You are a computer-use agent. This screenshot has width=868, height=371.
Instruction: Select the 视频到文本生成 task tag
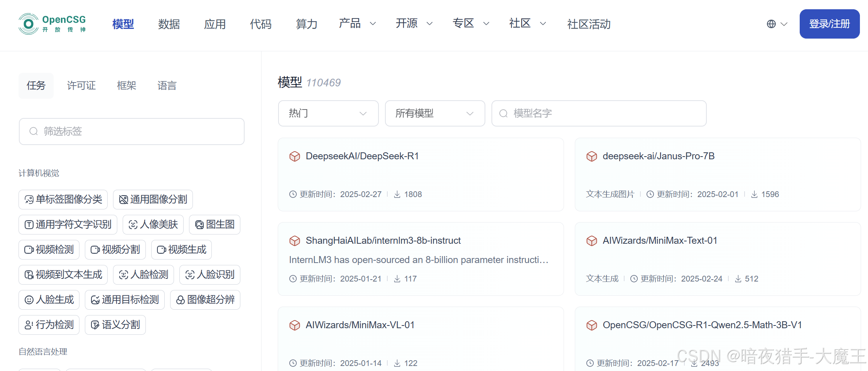63,275
